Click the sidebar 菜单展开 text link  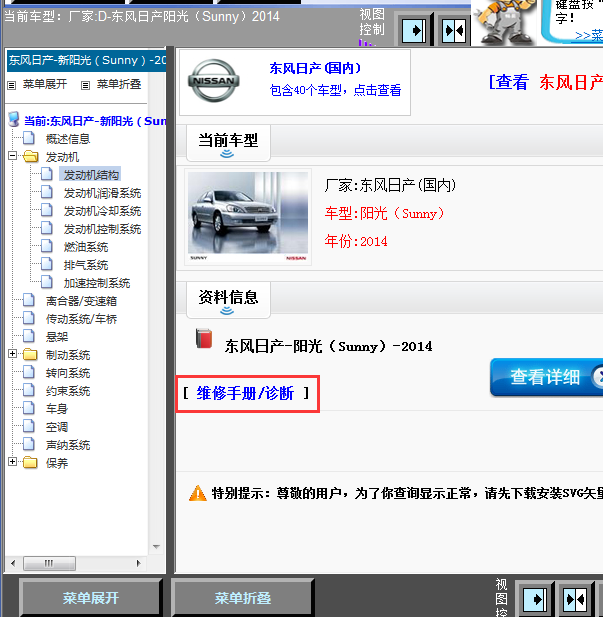pos(44,84)
